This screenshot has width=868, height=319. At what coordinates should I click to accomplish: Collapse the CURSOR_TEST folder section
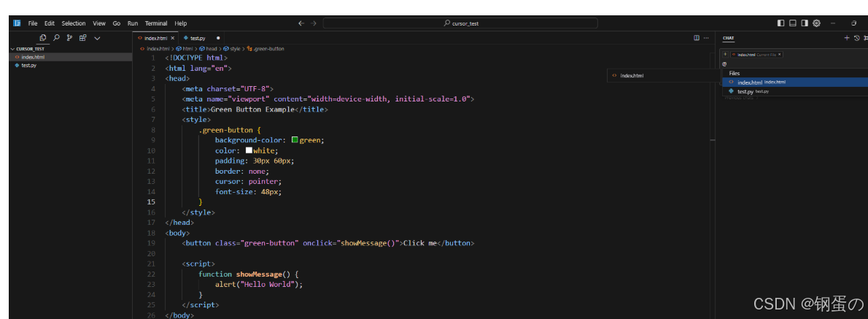point(71,49)
